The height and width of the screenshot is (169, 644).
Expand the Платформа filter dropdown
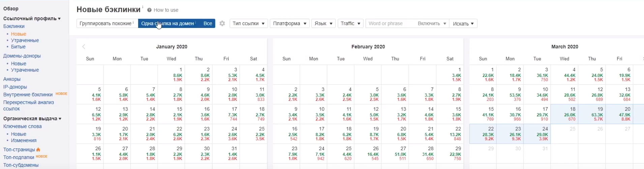290,24
